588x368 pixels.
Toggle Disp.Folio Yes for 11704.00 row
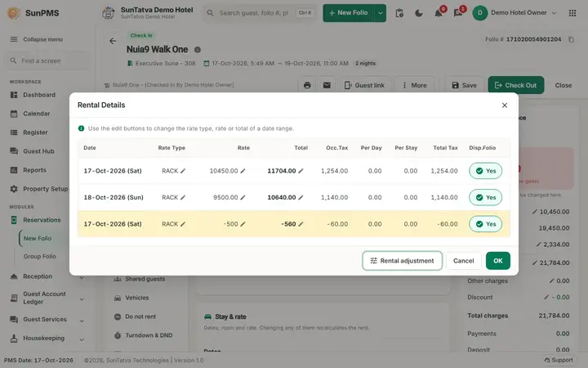(x=486, y=171)
